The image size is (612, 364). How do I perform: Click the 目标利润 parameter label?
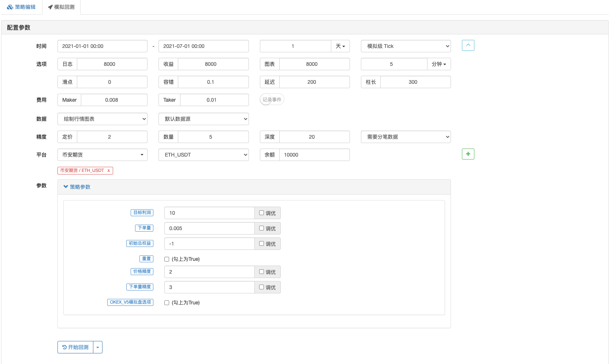click(x=142, y=213)
